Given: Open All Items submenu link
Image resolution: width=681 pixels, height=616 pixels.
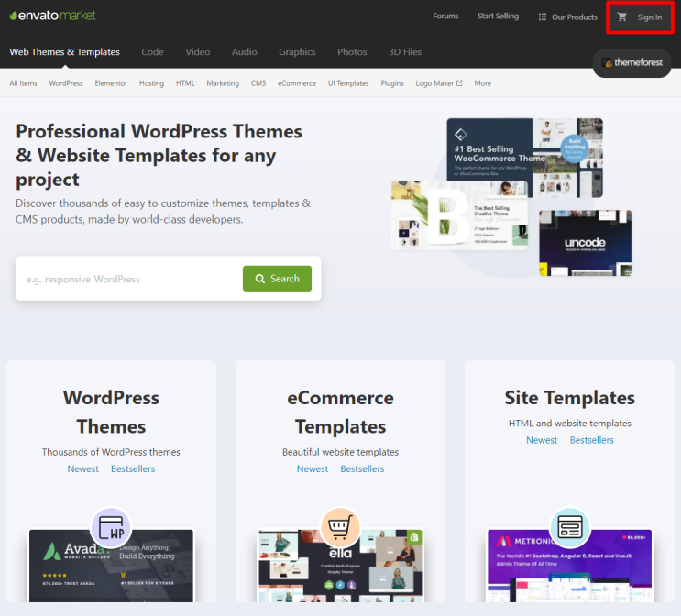Looking at the screenshot, I should [x=24, y=83].
